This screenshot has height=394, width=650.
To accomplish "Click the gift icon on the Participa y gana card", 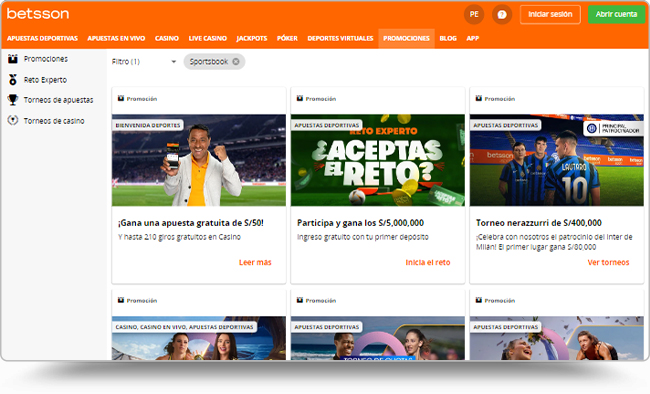I will click(300, 98).
